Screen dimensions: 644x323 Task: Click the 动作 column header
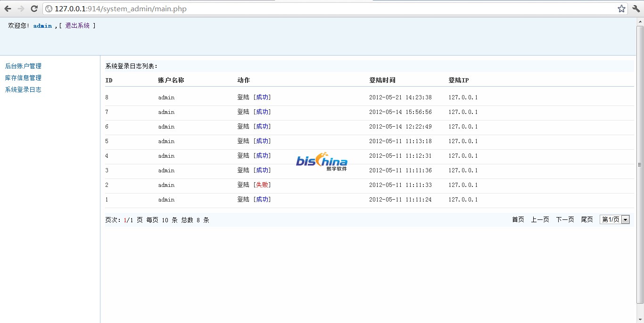244,81
